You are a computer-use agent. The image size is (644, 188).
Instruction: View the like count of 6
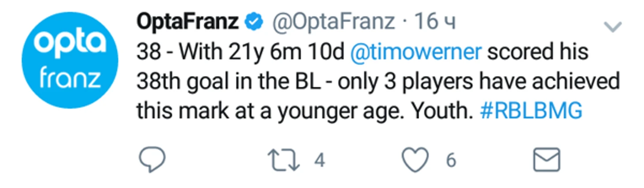[x=450, y=160]
